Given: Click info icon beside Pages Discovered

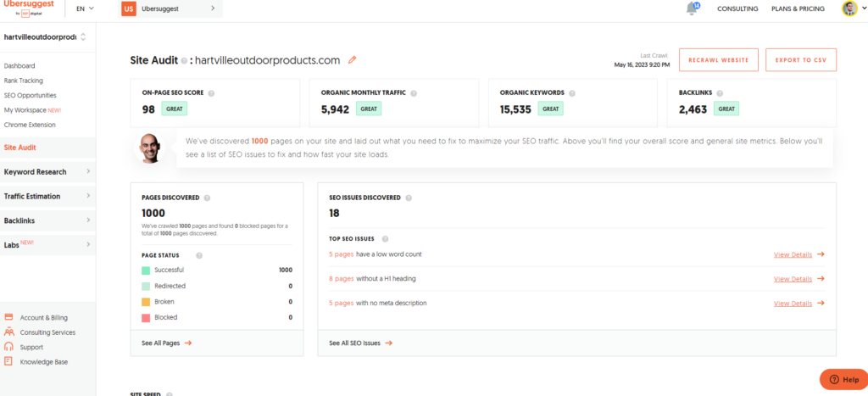Looking at the screenshot, I should click(x=207, y=198).
